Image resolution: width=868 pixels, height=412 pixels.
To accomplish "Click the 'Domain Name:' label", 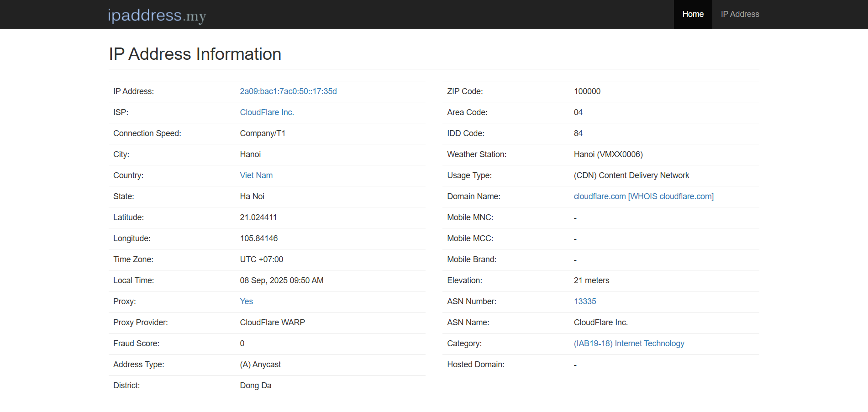I will coord(473,196).
